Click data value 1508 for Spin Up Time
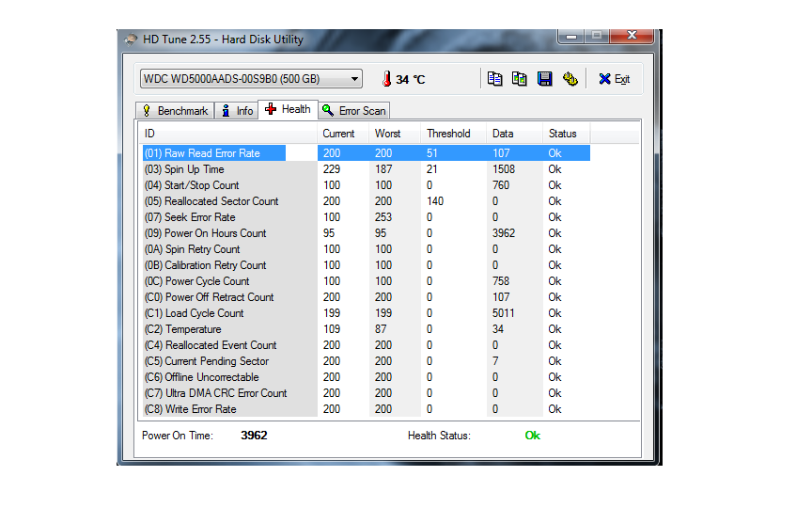 click(504, 169)
